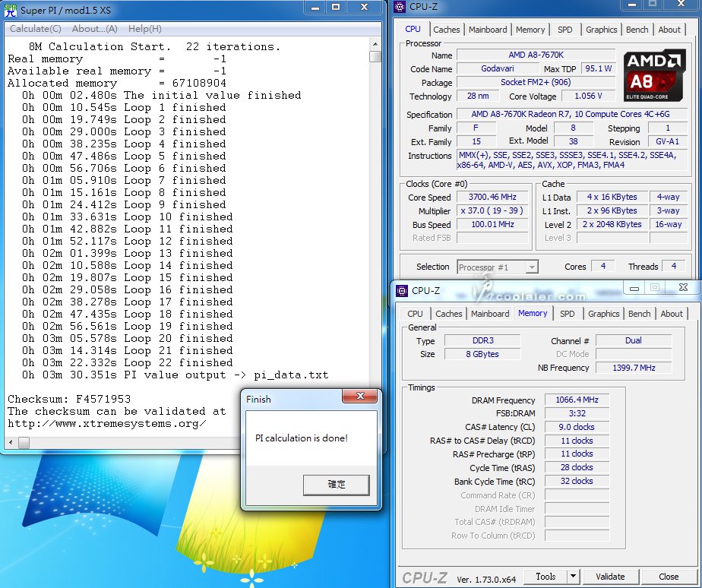Open Graphics tab in upper CPU-Z window
Screen dimensions: 702x588
pos(601,30)
